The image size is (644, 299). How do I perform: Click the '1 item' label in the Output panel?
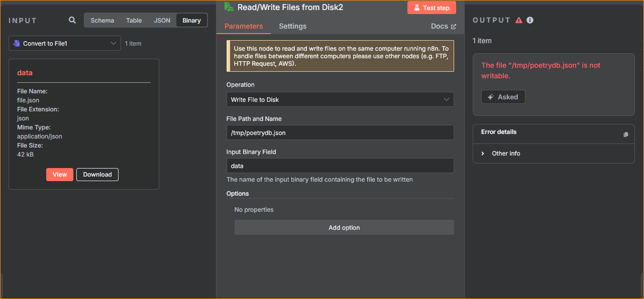coord(482,41)
